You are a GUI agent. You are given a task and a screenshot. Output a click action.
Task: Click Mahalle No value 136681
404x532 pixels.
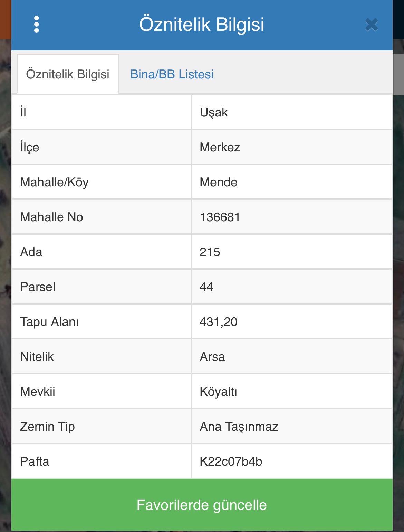(220, 217)
